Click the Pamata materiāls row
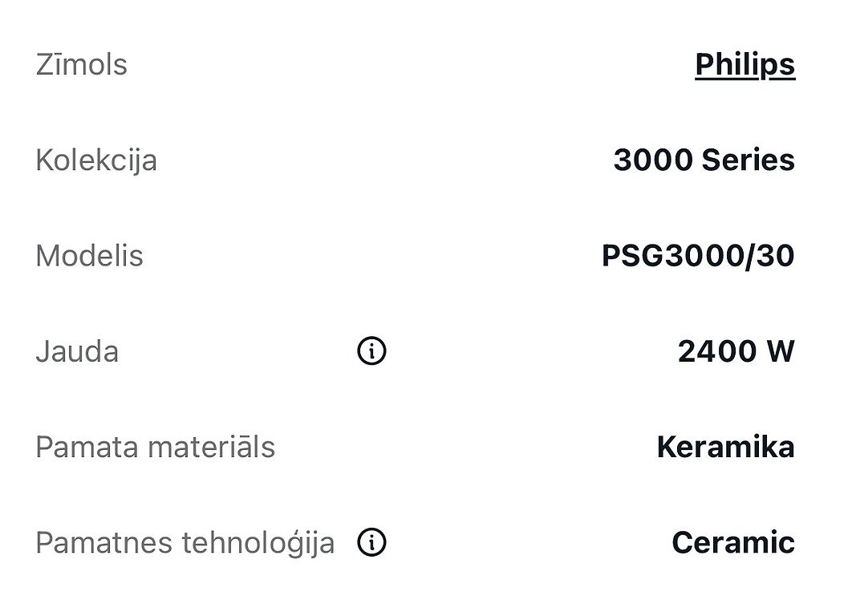Image resolution: width=848 pixels, height=616 pixels. [x=416, y=447]
